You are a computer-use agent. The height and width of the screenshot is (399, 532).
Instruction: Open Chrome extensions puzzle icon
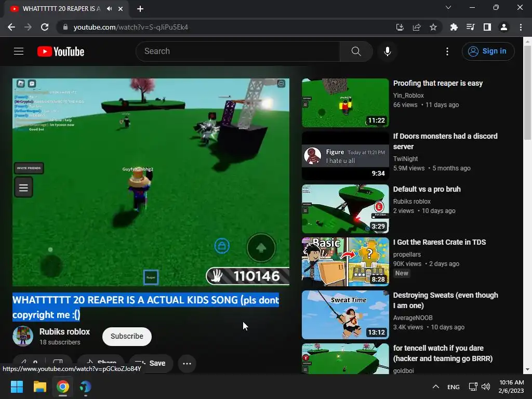tap(454, 27)
